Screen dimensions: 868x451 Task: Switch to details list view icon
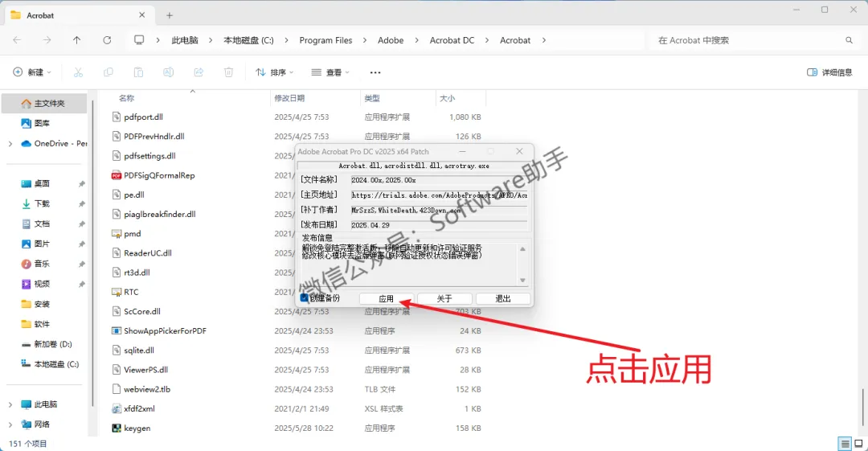click(x=845, y=443)
